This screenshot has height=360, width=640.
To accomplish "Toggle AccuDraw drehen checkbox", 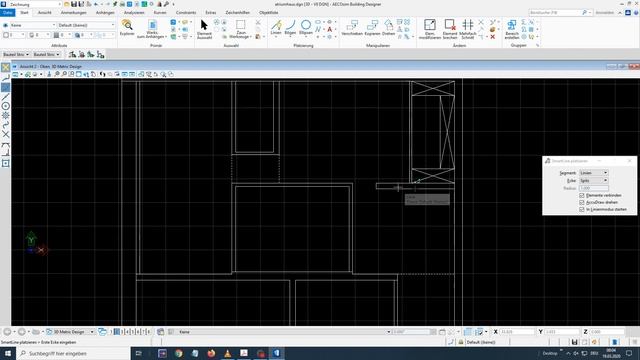I will pos(582,202).
